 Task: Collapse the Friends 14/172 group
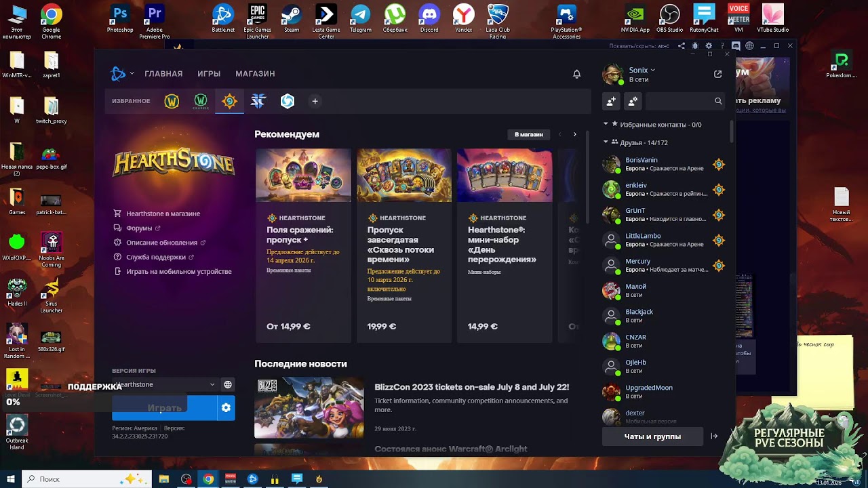click(606, 142)
